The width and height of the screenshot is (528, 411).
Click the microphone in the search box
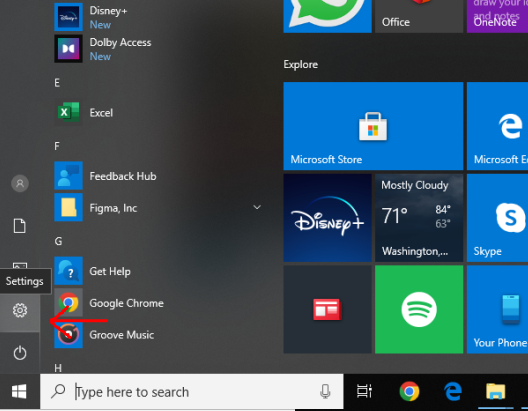pyautogui.click(x=325, y=391)
